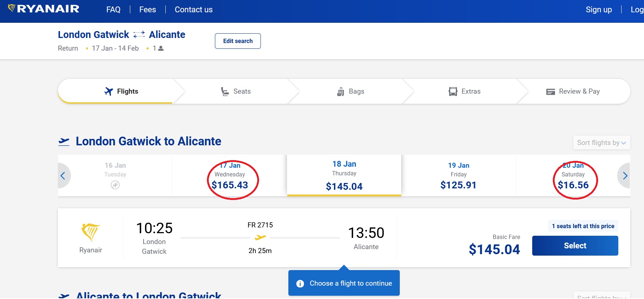Click the London Gatwick to Alicante heading
This screenshot has height=299, width=644.
(148, 141)
